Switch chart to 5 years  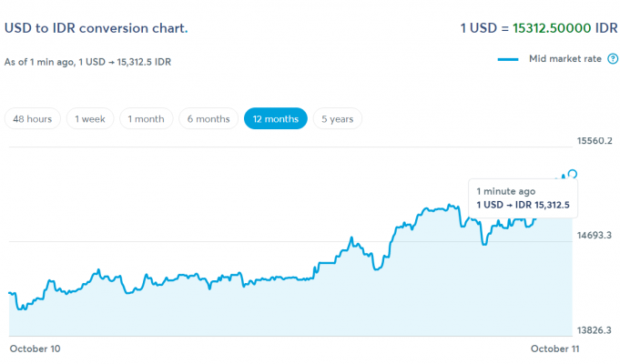337,119
